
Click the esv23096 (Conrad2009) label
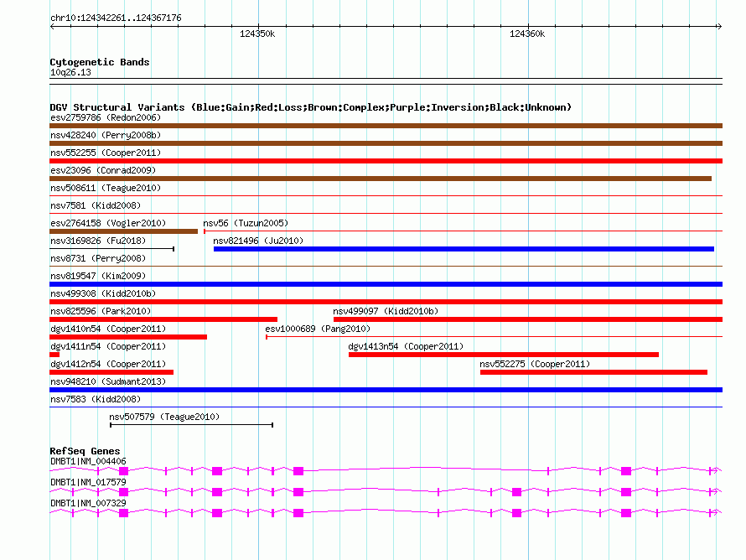point(103,170)
